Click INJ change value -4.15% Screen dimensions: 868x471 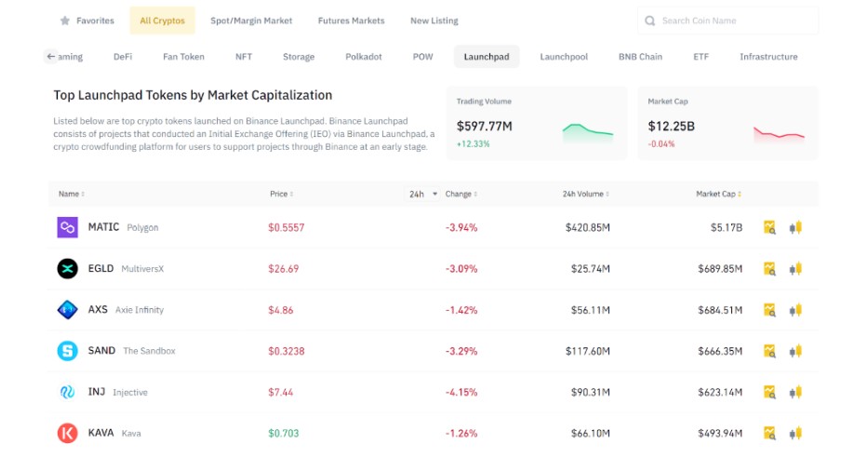[461, 392]
